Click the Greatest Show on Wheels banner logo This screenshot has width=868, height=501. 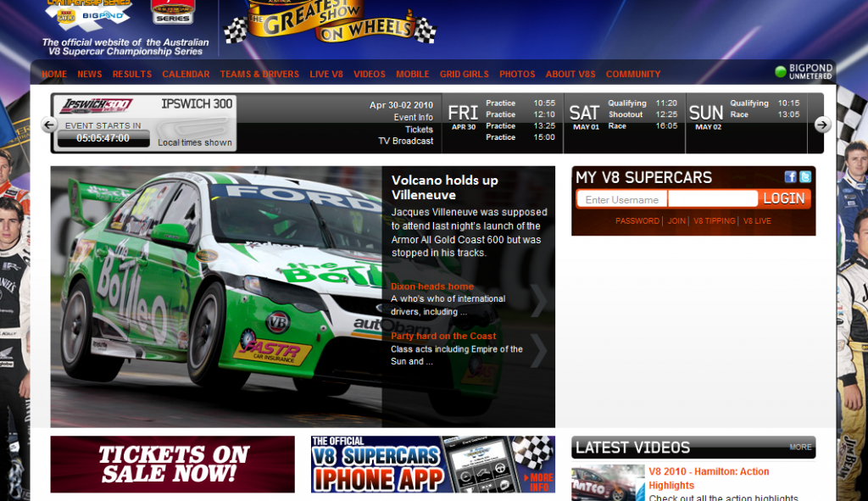pyautogui.click(x=331, y=21)
